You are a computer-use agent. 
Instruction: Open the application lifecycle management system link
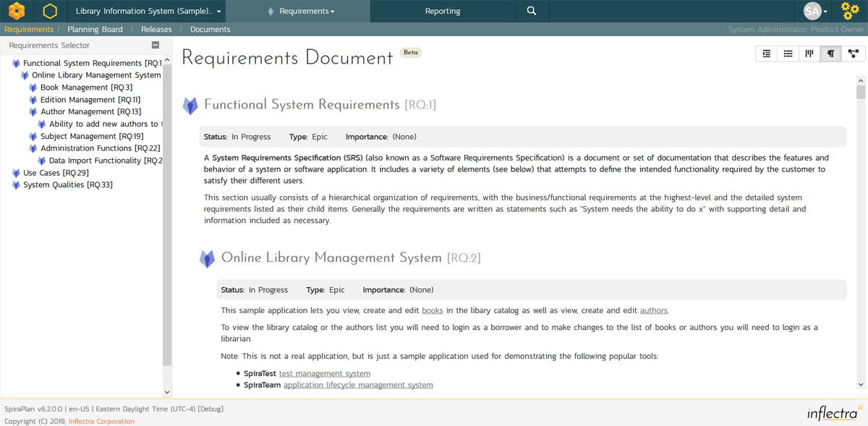(x=358, y=385)
